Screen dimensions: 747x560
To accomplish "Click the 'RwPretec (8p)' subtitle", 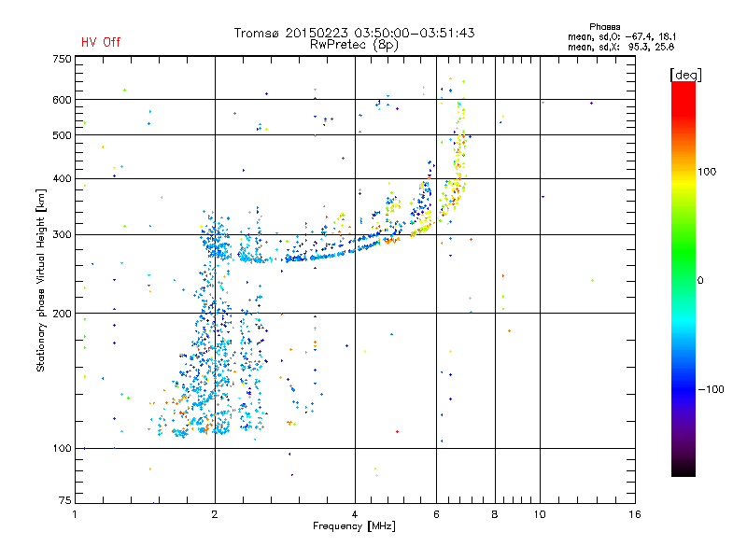I will point(354,45).
